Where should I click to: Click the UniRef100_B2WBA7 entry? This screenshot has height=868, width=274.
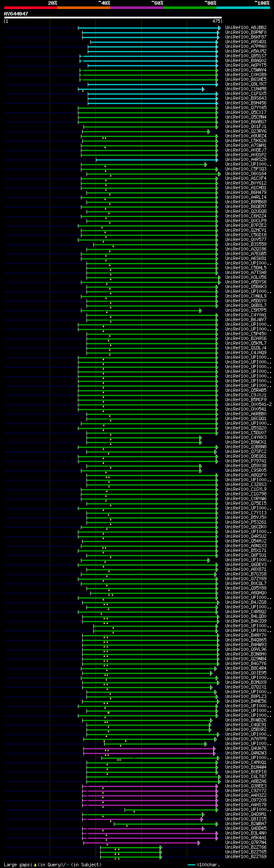click(x=246, y=823)
